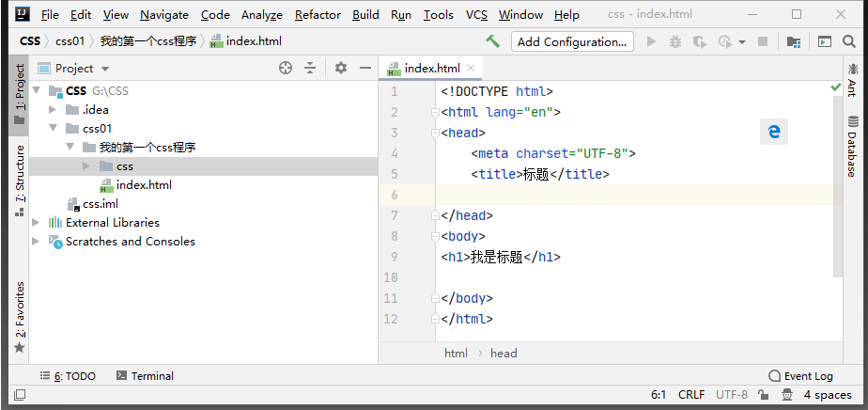Click CRLF line separator in status bar

tap(691, 395)
